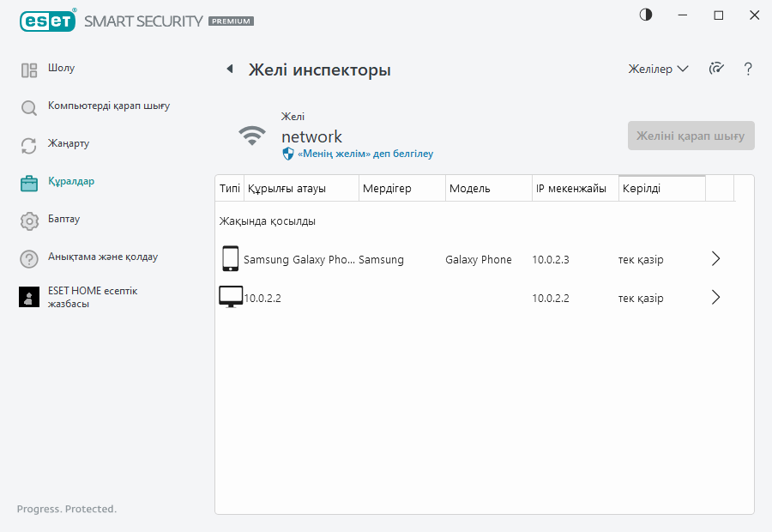Image resolution: width=772 pixels, height=532 pixels.
Task: Click «Менің желім» деп белгілеу link
Action: 365,154
